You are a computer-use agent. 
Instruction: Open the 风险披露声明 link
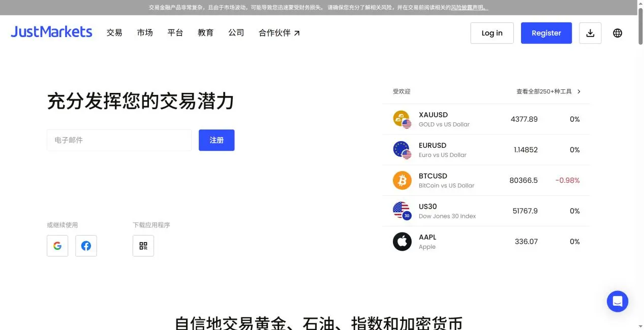tap(469, 8)
